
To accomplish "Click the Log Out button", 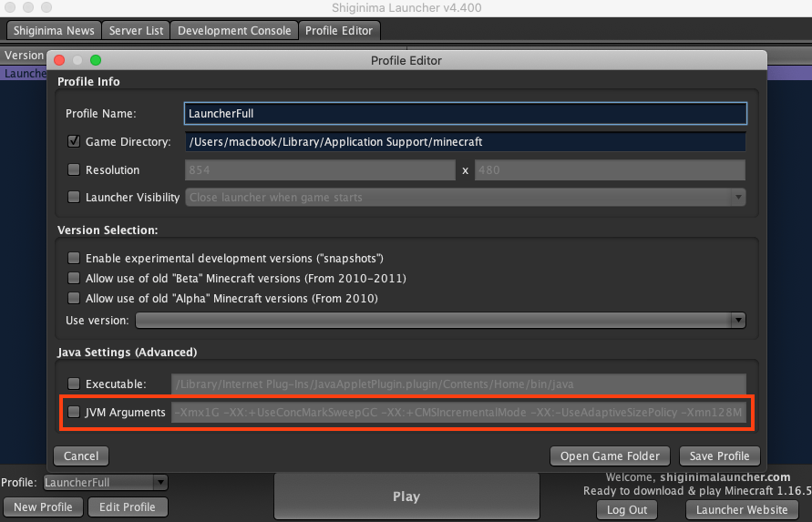I will [x=627, y=509].
